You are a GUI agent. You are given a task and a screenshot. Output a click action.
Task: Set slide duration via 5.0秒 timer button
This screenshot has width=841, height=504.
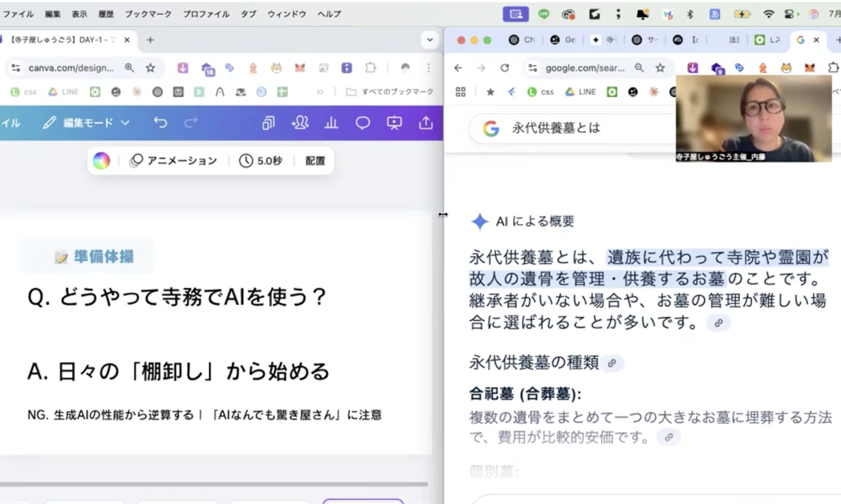(260, 161)
